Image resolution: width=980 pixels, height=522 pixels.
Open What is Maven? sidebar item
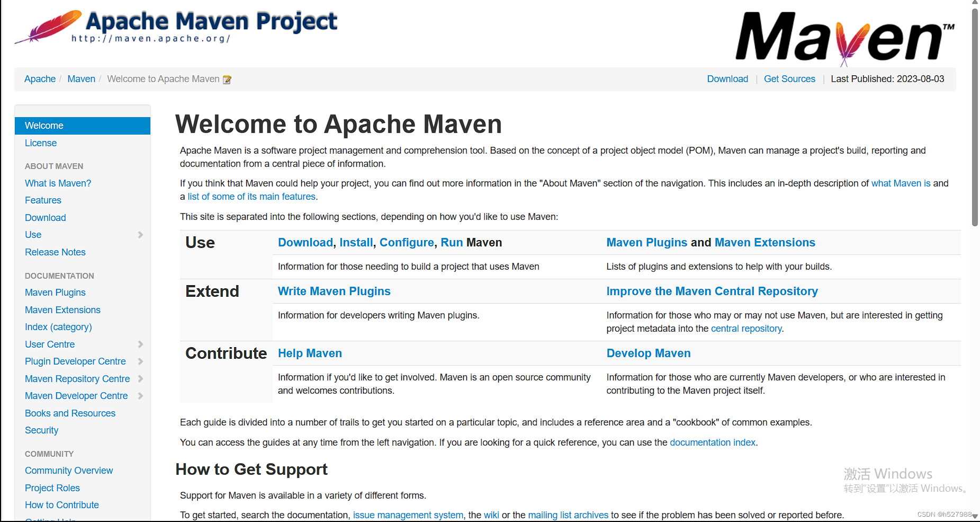pyautogui.click(x=58, y=183)
